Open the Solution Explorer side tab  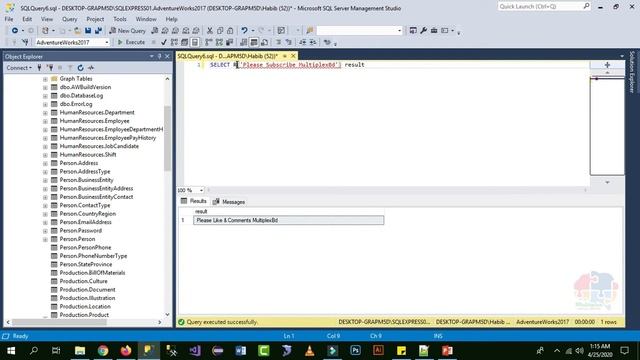coord(632,72)
